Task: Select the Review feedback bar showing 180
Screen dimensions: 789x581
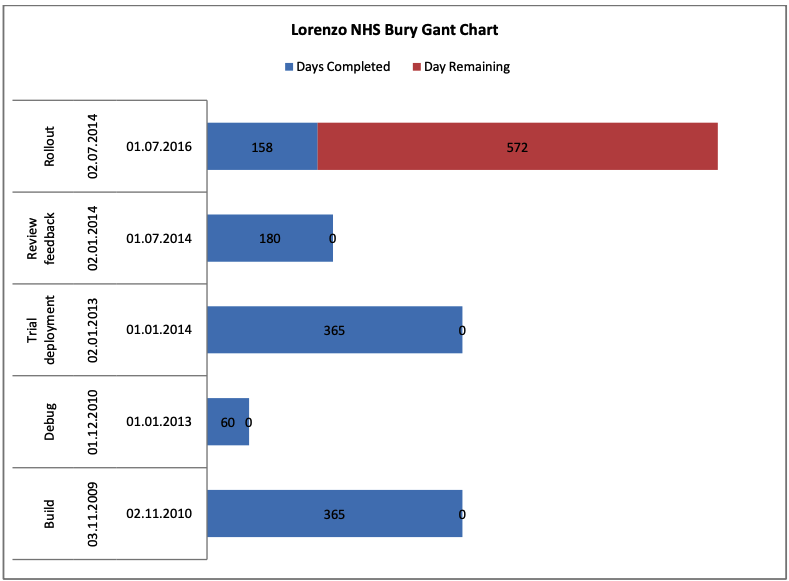Action: 270,238
